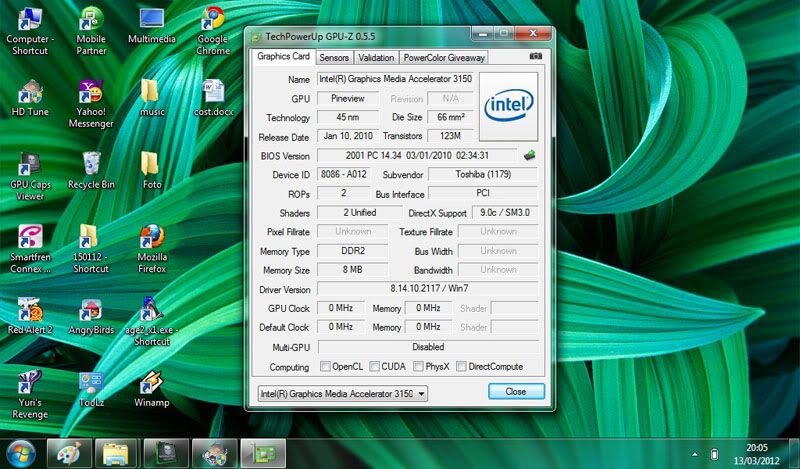
Task: Click the GPU-Z title bar icon
Action: [x=256, y=37]
